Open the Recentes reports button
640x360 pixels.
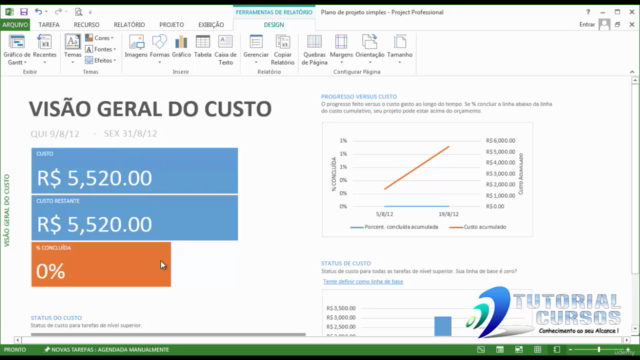[44, 50]
